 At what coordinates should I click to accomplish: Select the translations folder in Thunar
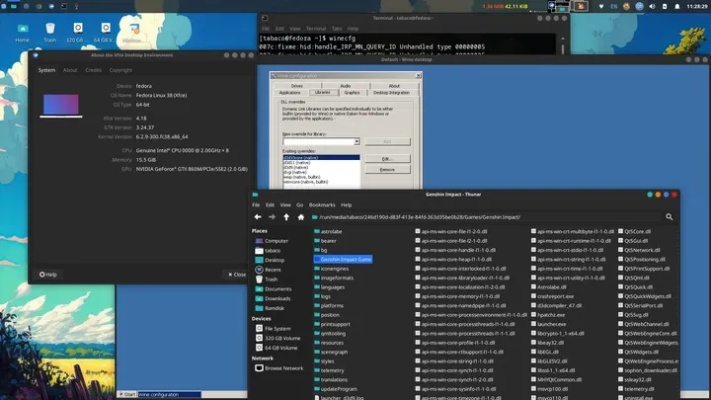click(331, 380)
